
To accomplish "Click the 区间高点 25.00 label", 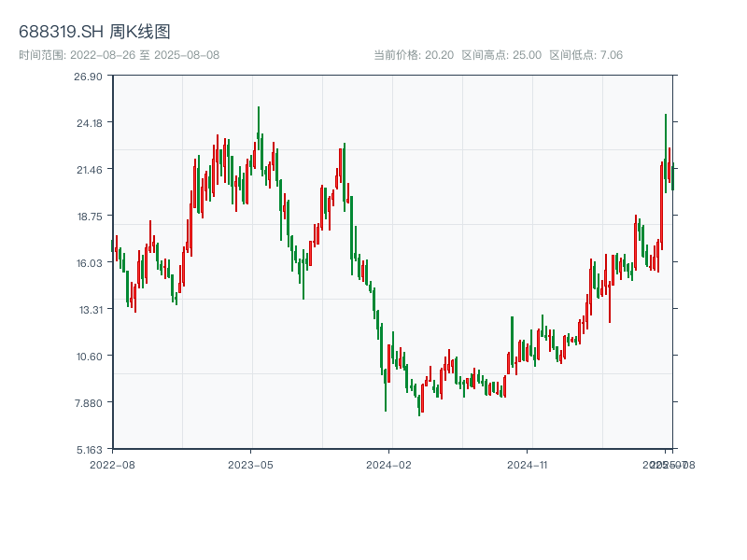I will [x=501, y=55].
